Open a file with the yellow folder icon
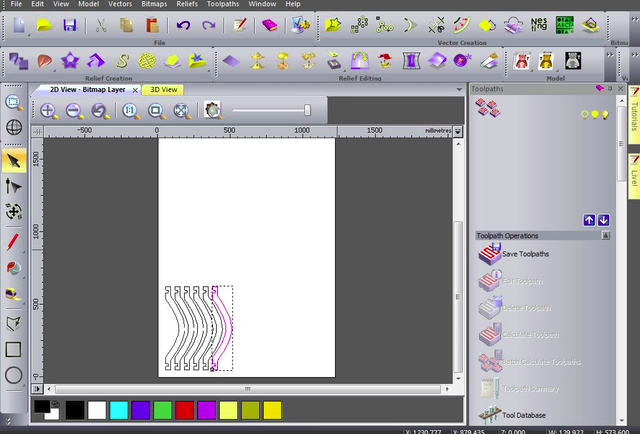The height and width of the screenshot is (434, 640). (x=44, y=25)
